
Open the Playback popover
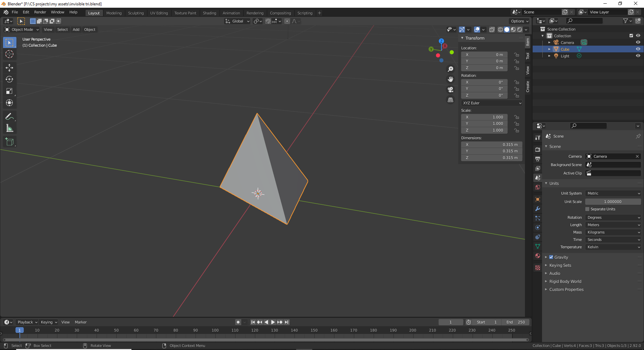pyautogui.click(x=27, y=322)
